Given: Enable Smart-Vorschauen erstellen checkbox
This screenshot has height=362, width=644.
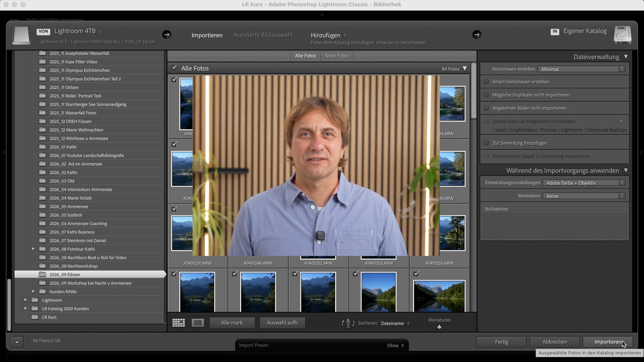Looking at the screenshot, I should pos(487,82).
